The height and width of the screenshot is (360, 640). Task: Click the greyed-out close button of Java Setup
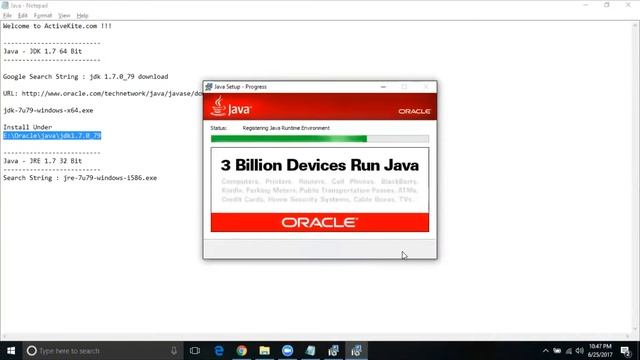(x=426, y=87)
